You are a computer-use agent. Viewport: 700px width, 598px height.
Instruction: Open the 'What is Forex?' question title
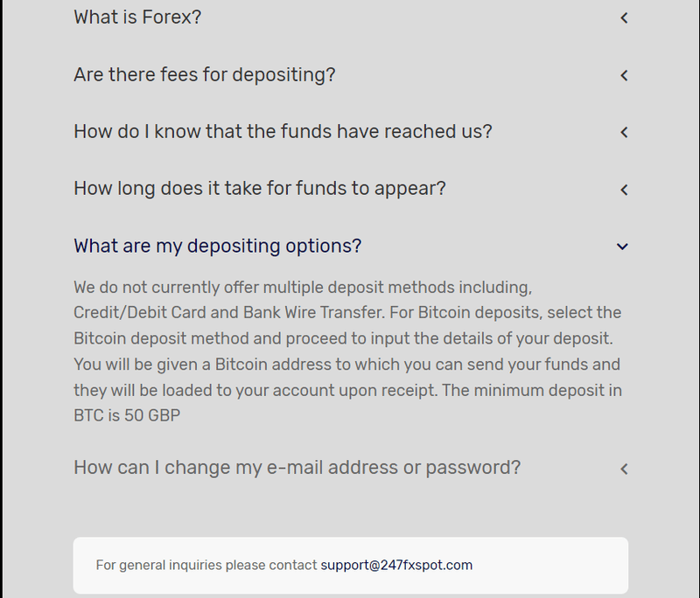pyautogui.click(x=137, y=17)
